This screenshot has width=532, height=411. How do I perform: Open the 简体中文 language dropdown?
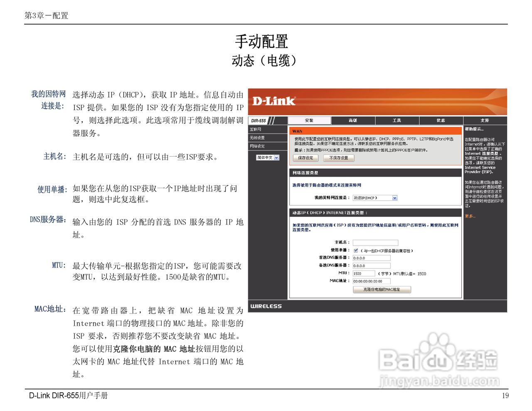(x=268, y=158)
